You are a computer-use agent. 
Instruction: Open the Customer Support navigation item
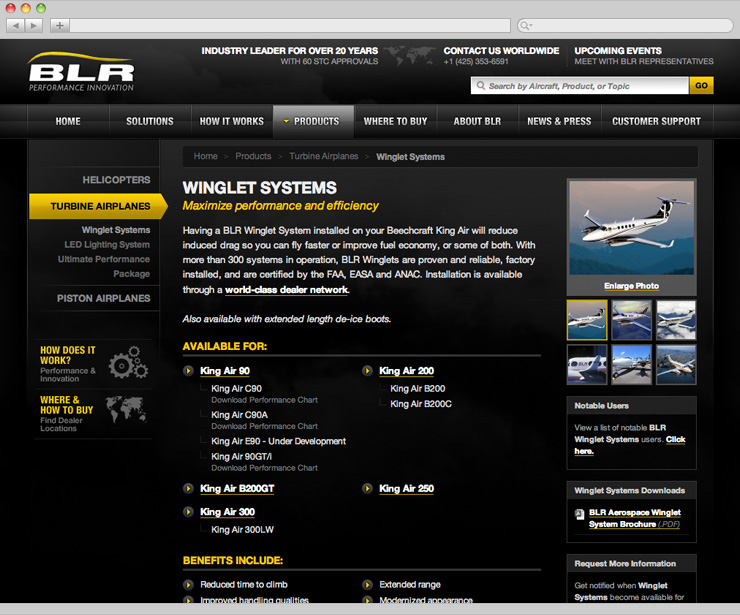(x=656, y=121)
